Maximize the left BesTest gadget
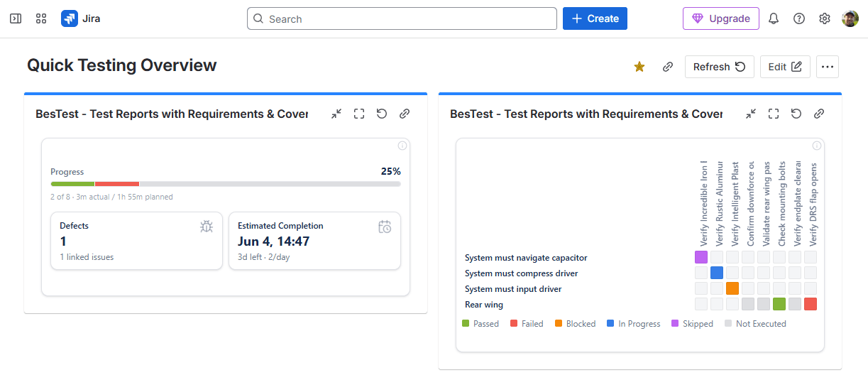The width and height of the screenshot is (868, 375). [359, 114]
